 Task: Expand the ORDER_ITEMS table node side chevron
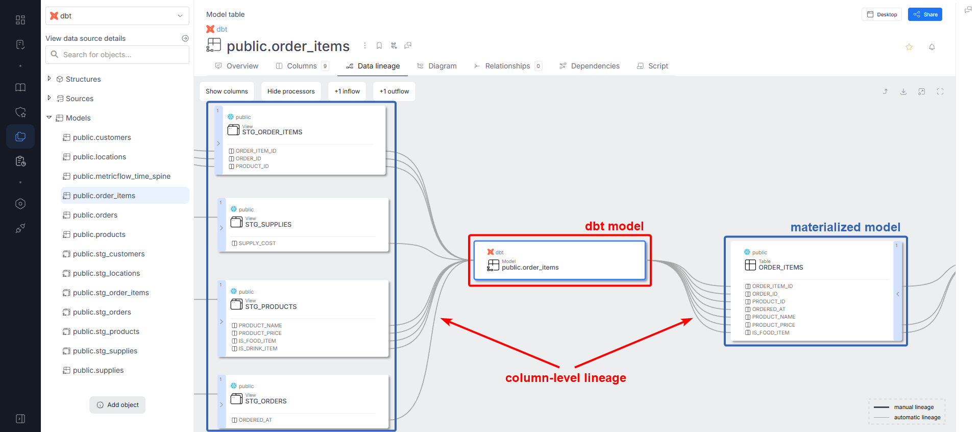coord(898,294)
